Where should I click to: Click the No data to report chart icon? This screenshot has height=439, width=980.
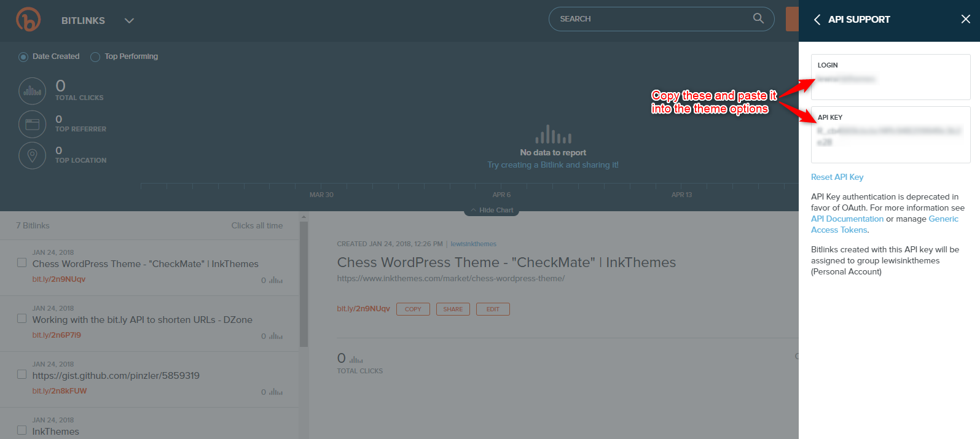pos(553,134)
